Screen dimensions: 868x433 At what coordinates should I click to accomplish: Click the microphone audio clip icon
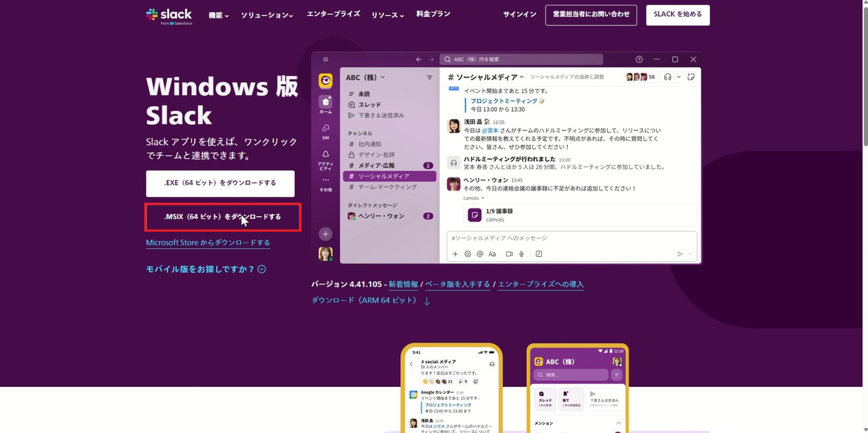pyautogui.click(x=522, y=254)
